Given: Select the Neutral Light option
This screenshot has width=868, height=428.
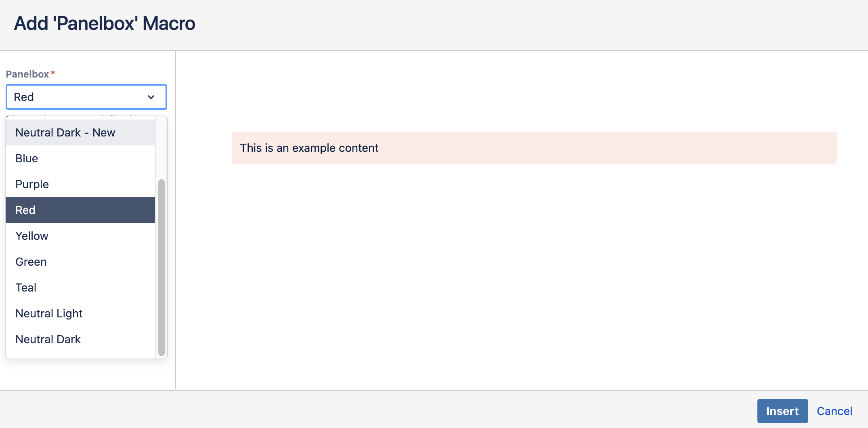Looking at the screenshot, I should [x=49, y=313].
